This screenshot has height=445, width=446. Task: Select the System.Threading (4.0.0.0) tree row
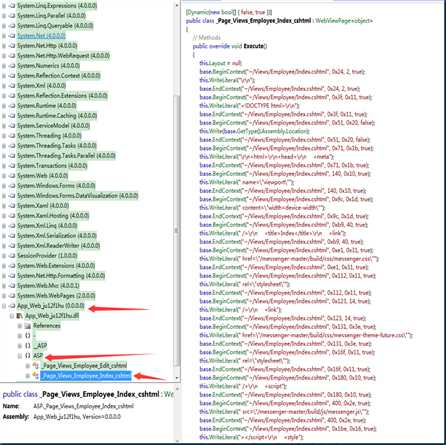pos(49,136)
